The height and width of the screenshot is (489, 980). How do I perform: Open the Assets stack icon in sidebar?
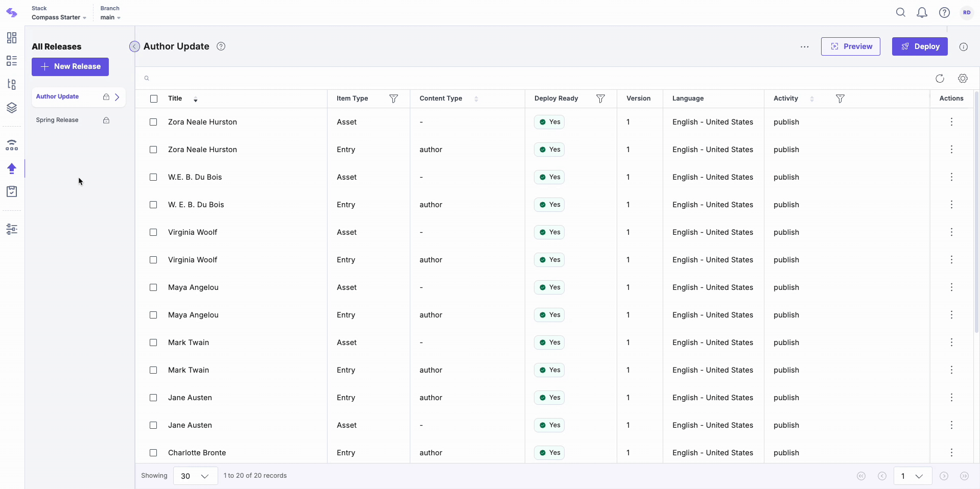[12, 108]
